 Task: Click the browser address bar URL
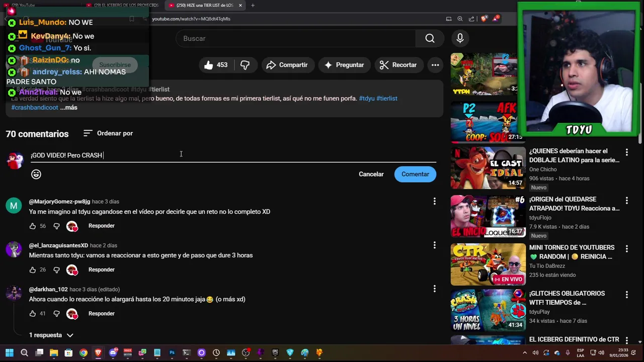coord(191,19)
